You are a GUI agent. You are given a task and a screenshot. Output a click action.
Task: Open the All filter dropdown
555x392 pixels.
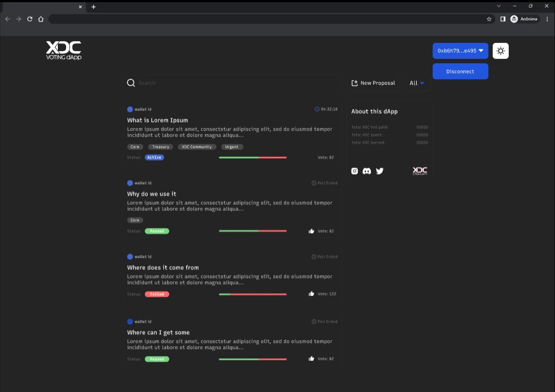click(417, 83)
